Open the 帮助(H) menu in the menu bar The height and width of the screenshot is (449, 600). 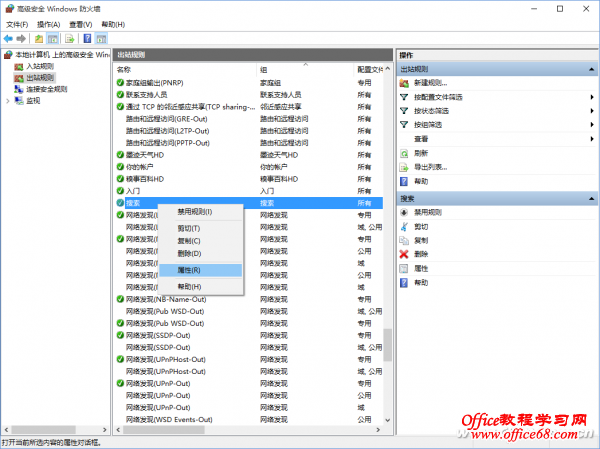tap(113, 24)
